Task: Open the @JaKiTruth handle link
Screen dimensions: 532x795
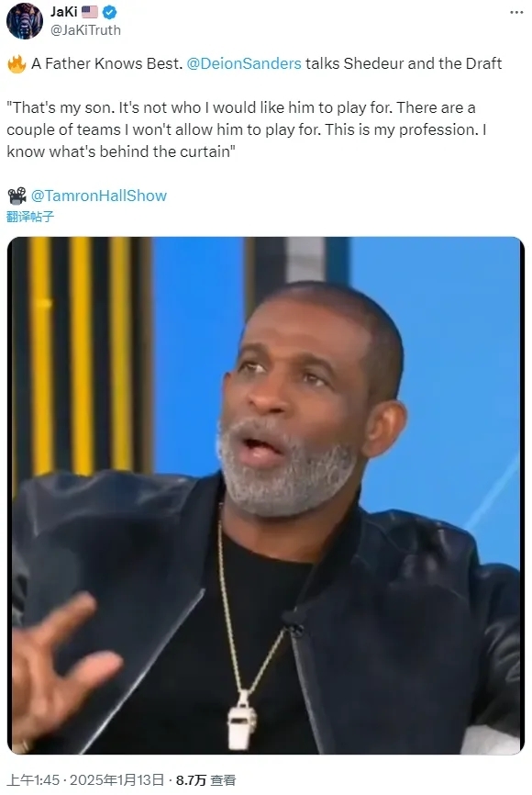Action: pos(85,30)
